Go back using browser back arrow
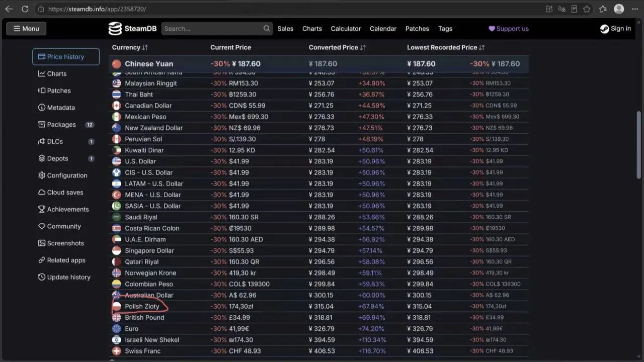The width and height of the screenshot is (644, 362). 9,9
